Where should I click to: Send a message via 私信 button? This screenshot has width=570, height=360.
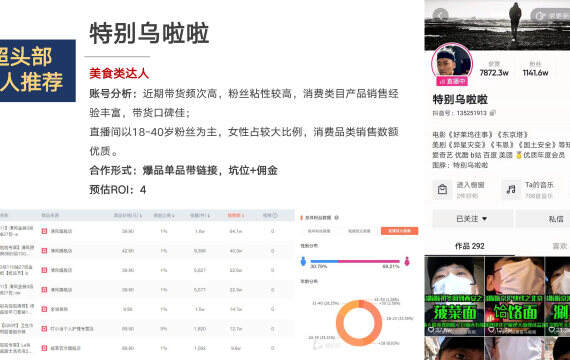tap(543, 219)
